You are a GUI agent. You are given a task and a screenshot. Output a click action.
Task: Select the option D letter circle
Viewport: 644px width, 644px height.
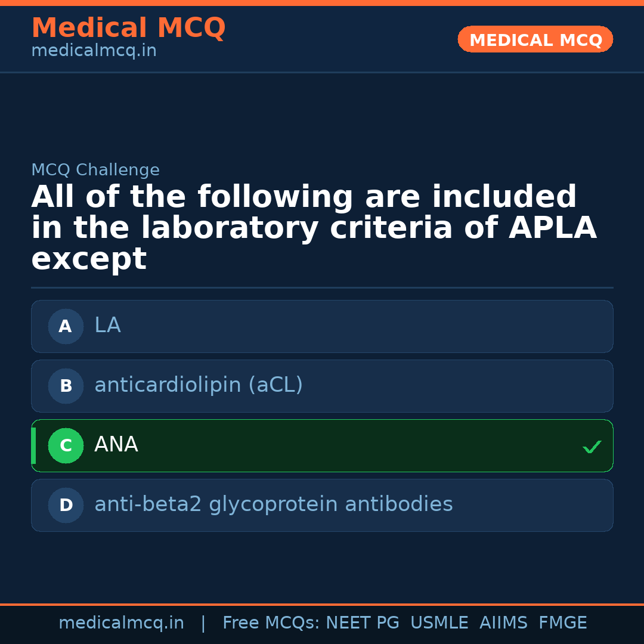pos(66,505)
